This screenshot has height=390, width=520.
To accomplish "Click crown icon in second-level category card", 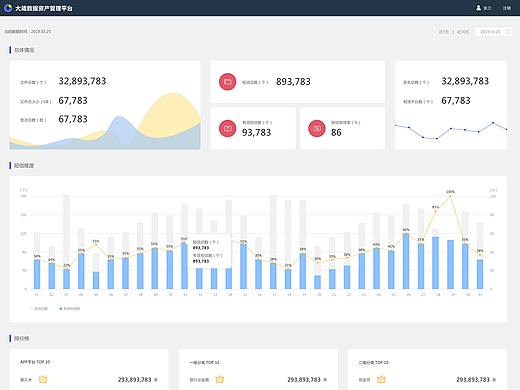I will pos(381,379).
